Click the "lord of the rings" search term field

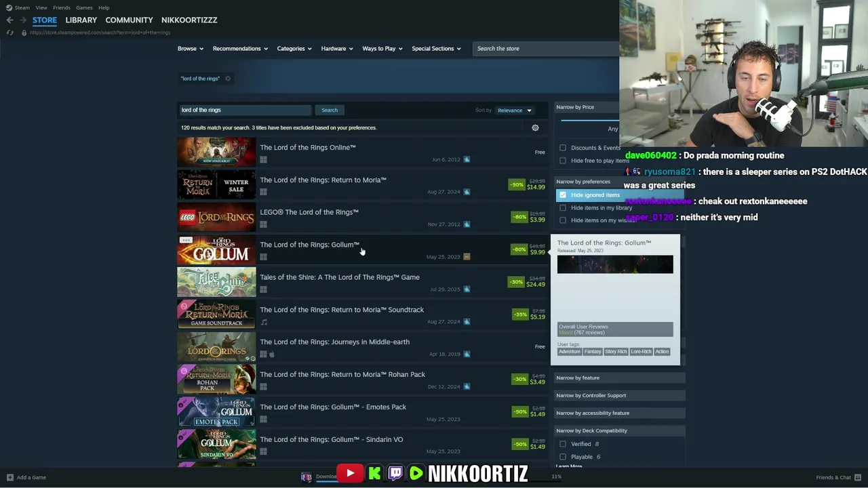245,110
